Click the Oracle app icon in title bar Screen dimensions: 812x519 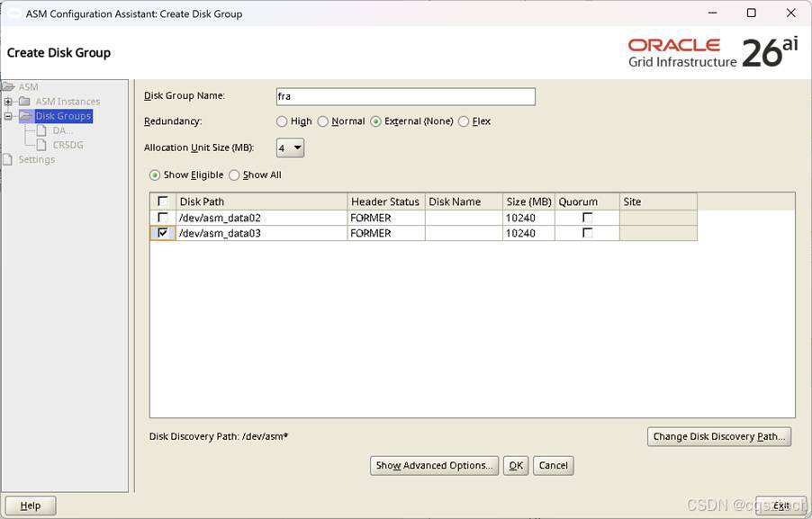[13, 13]
